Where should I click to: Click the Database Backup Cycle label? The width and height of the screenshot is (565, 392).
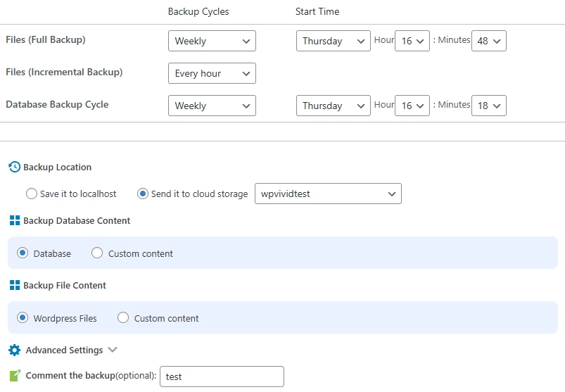(57, 104)
